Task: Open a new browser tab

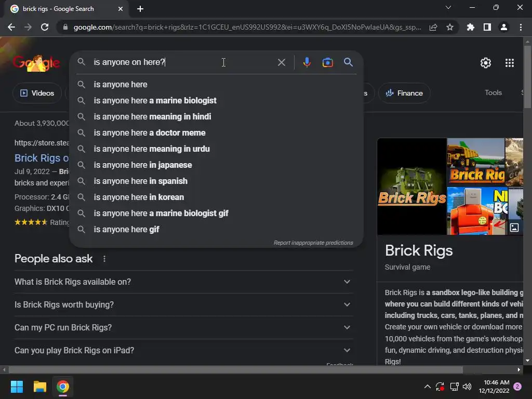Action: coord(140,9)
